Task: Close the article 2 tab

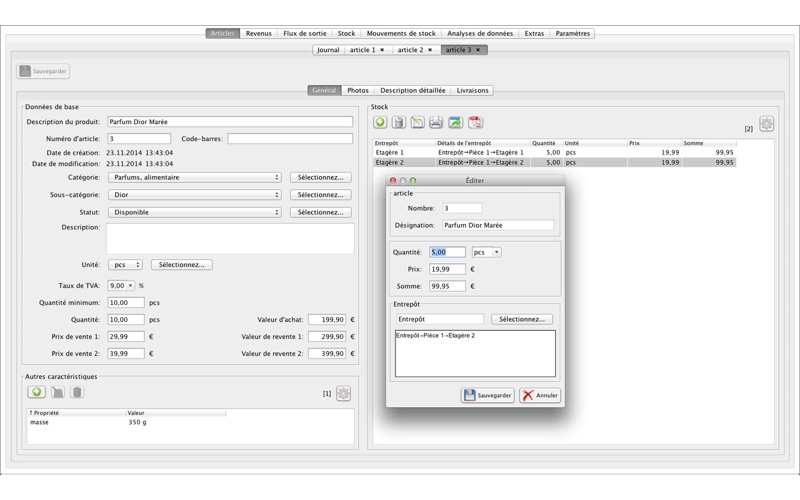Action: [430, 50]
